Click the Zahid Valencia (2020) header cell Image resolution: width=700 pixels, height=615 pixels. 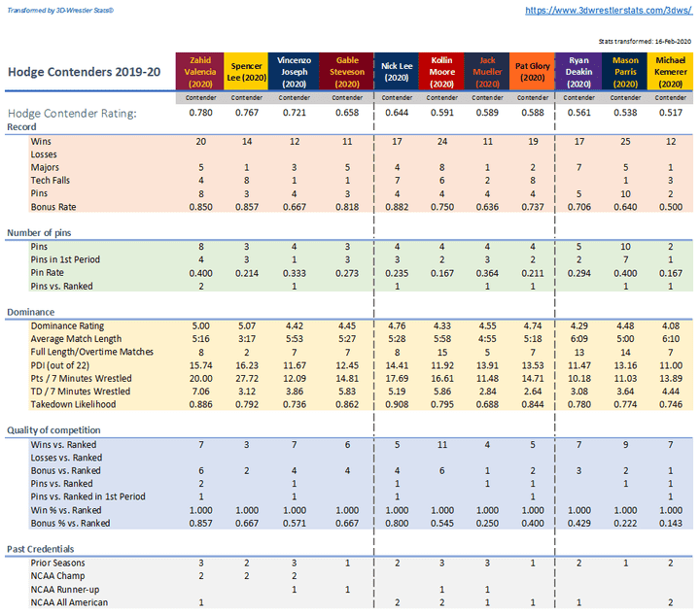click(198, 71)
